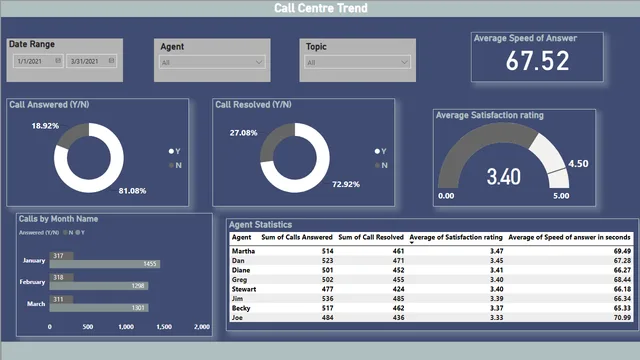
Task: Open the Topic filter dropdown
Action: (358, 62)
